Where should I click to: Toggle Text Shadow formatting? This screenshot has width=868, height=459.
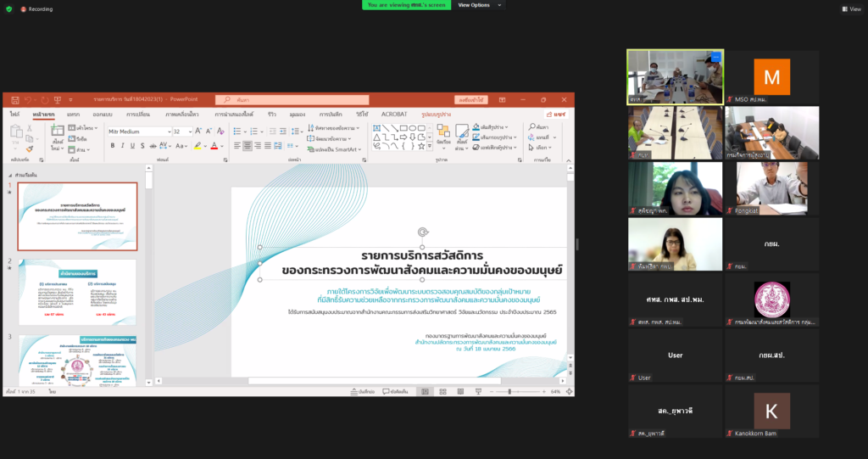[x=142, y=146]
